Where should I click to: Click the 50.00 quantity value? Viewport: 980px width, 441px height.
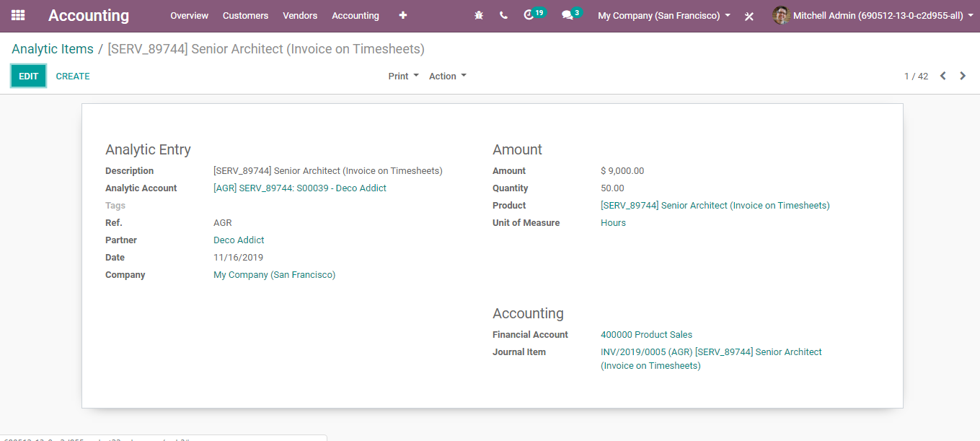coord(612,188)
